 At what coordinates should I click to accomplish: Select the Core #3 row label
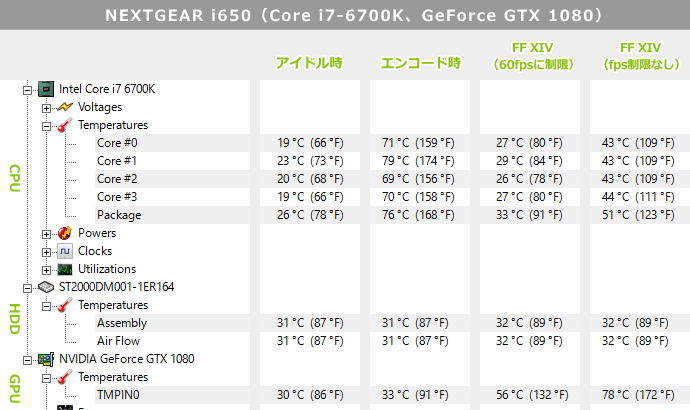(117, 197)
